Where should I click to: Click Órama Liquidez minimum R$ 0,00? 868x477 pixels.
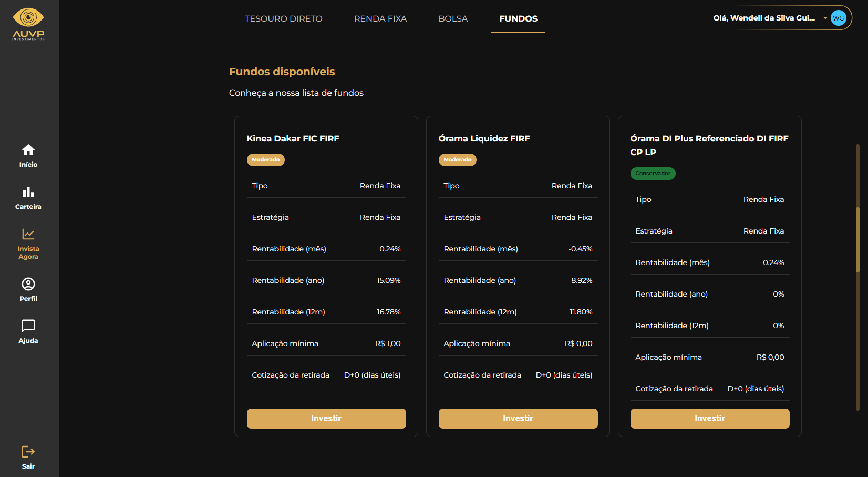coord(578,343)
